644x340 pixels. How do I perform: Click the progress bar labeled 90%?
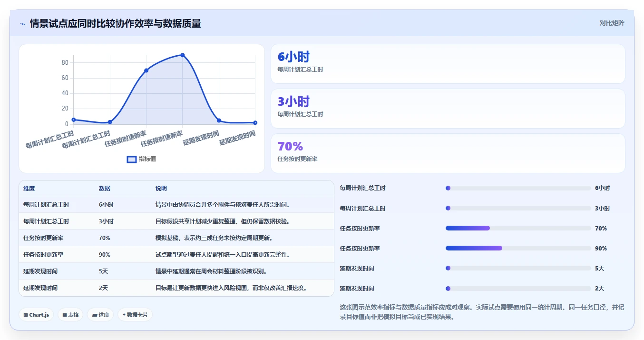click(518, 249)
